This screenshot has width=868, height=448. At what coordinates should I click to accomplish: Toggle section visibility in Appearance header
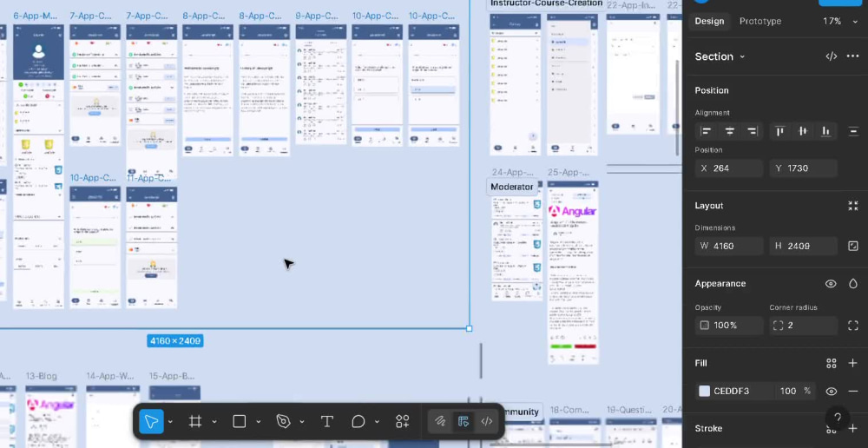831,284
